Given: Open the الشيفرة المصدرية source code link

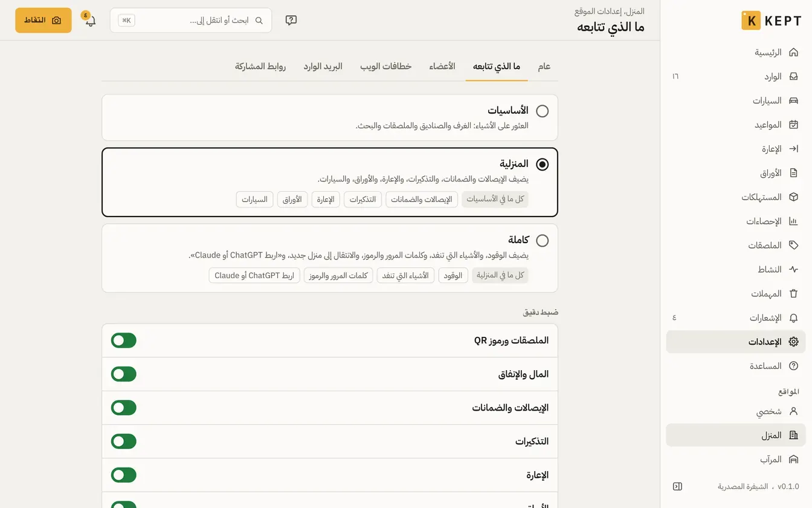Looking at the screenshot, I should point(743,487).
